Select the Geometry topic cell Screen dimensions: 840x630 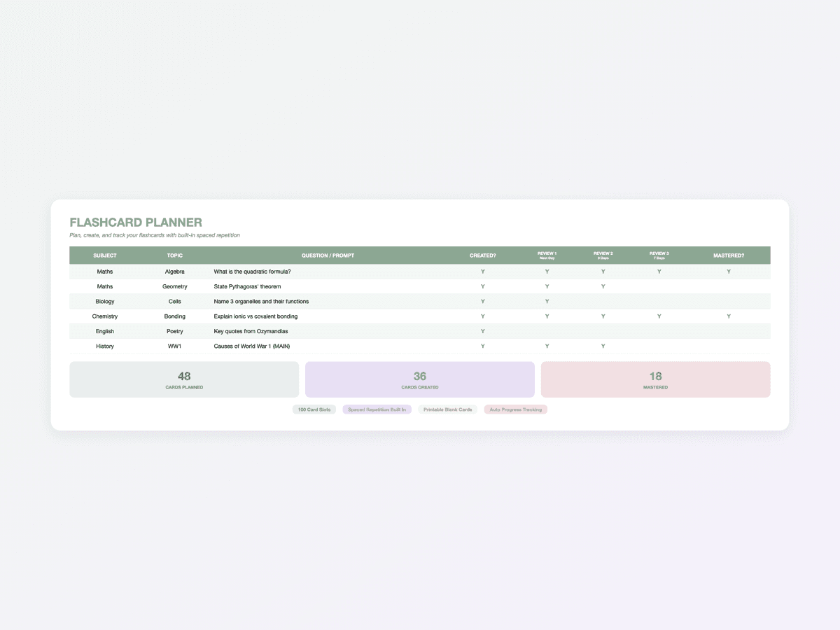175,286
